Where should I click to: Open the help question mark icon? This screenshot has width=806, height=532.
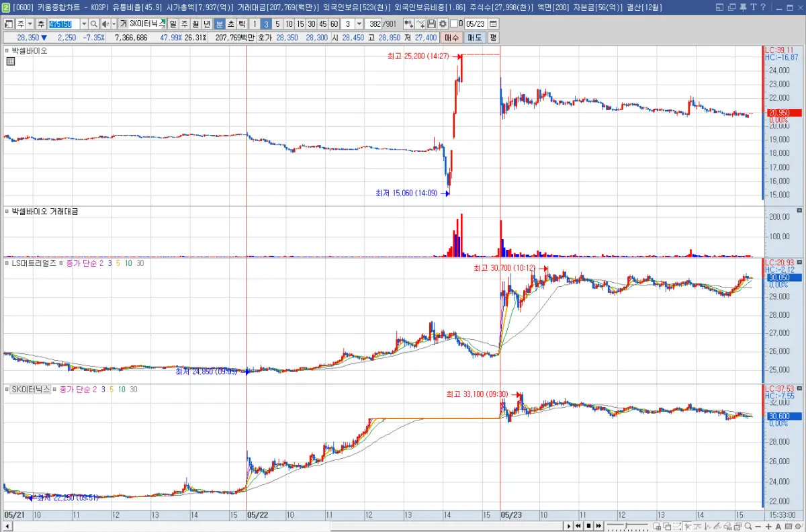(764, 7)
